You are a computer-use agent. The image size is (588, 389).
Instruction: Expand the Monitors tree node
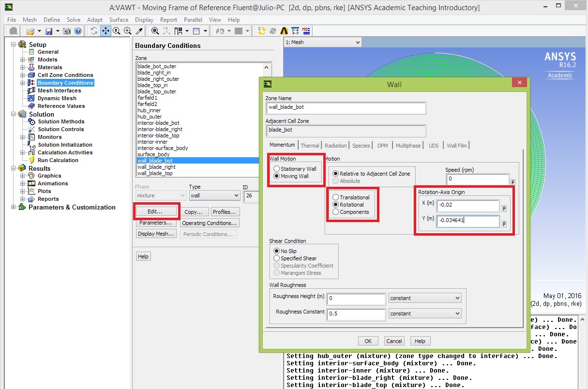click(22, 137)
